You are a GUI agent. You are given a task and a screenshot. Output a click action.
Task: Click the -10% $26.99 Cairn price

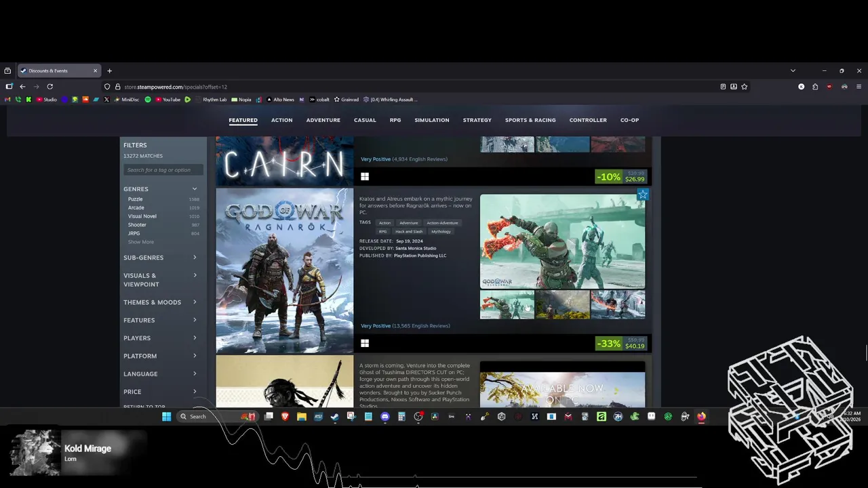pyautogui.click(x=621, y=177)
